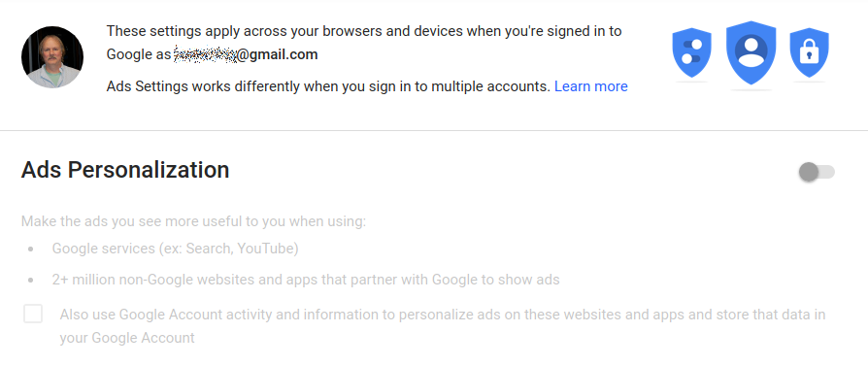Click the horizontal divider above Ads Personalization
This screenshot has width=868, height=366.
[434, 131]
